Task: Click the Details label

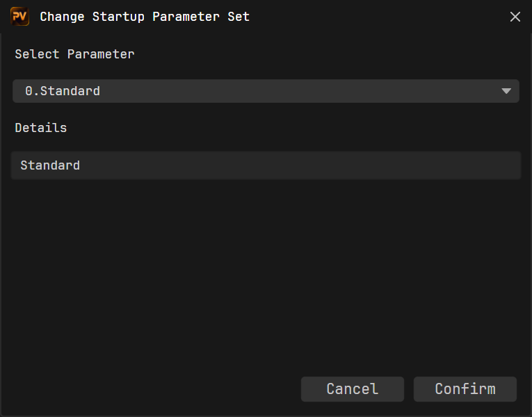Action: click(x=41, y=128)
